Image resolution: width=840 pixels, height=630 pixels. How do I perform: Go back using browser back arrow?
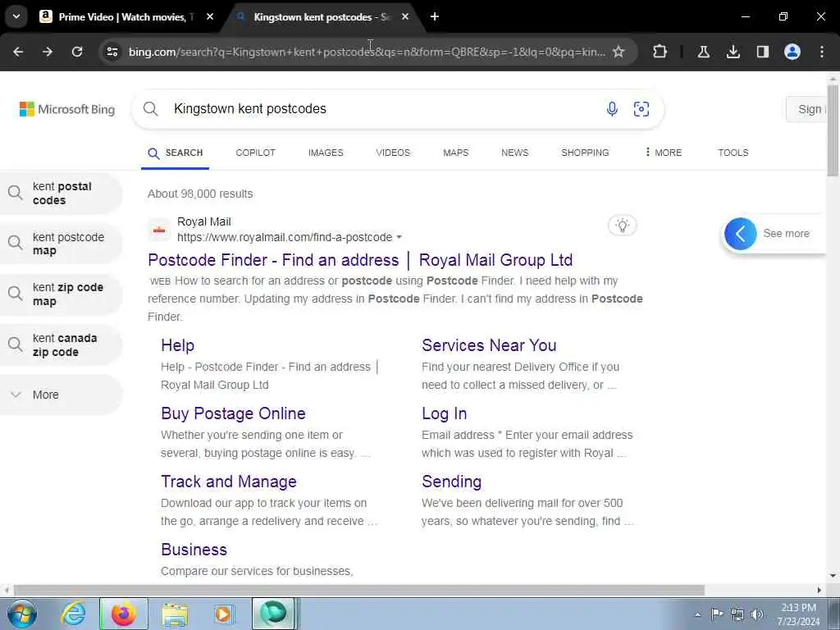[18, 52]
